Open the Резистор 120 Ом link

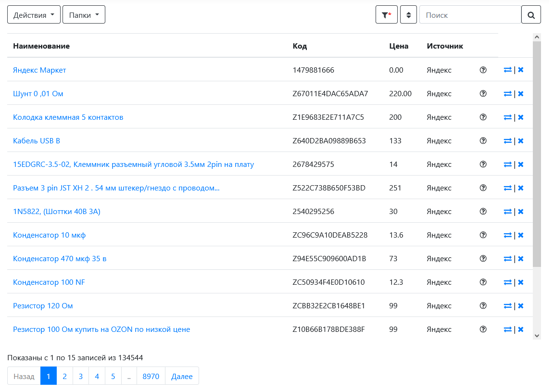coord(43,306)
